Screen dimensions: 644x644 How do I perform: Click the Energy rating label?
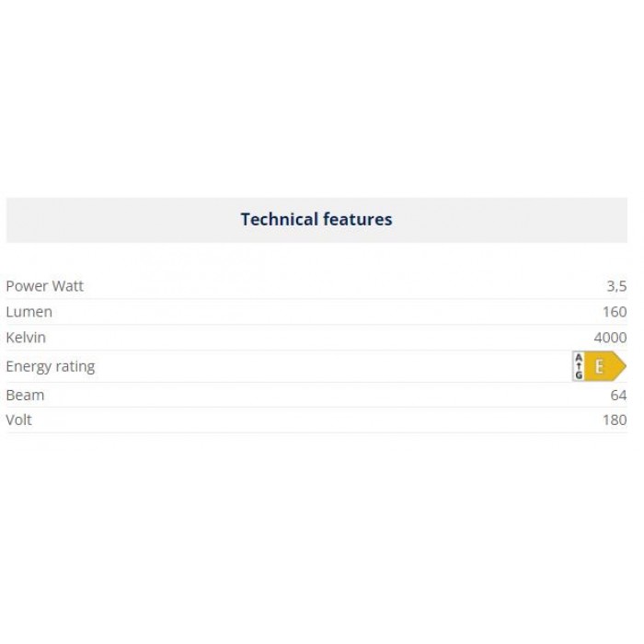[x=50, y=366]
